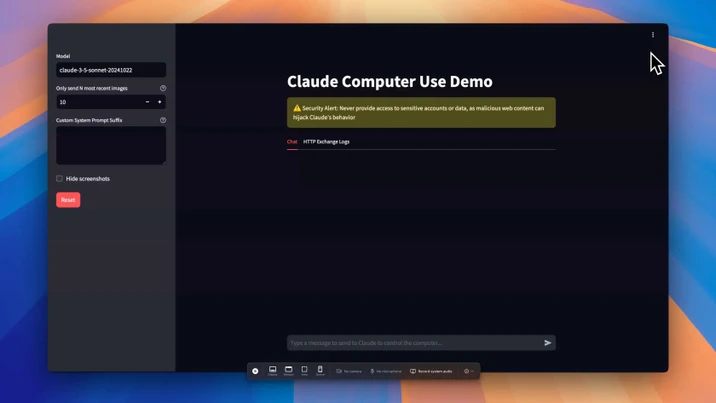The image size is (716, 403).
Task: Select Window capture mode in recording toolbar
Action: pos(288,370)
